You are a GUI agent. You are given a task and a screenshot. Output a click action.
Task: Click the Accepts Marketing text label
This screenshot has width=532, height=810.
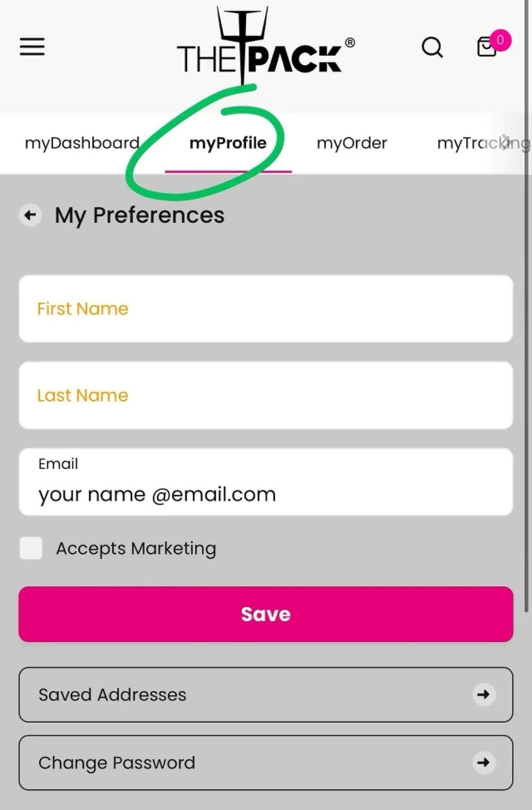click(136, 548)
